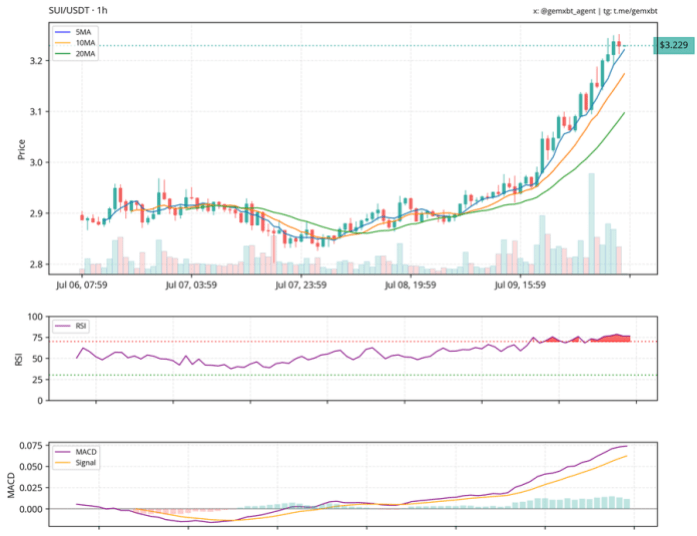Image resolution: width=697 pixels, height=536 pixels.
Task: Toggle the 5MA legend entry
Action: pos(82,34)
